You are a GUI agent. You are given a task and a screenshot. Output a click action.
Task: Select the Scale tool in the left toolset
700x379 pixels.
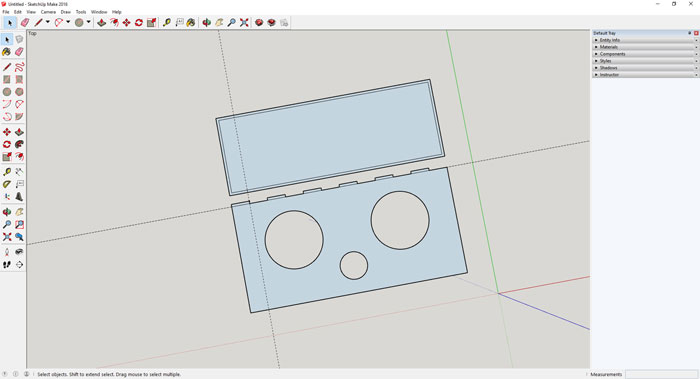pyautogui.click(x=7, y=157)
